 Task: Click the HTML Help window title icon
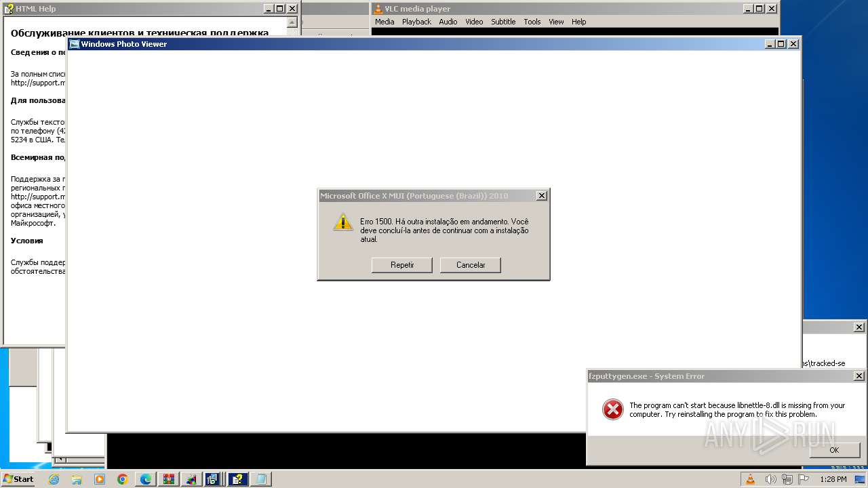point(9,9)
